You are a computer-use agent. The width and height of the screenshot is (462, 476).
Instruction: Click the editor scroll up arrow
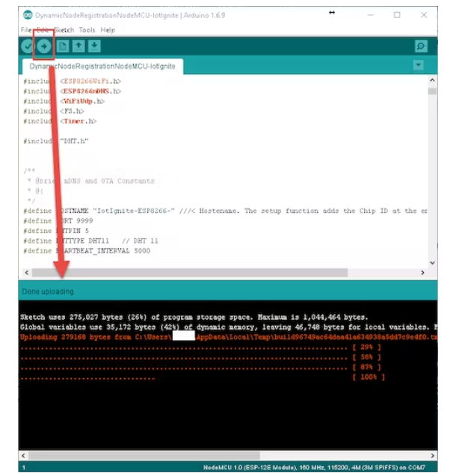coord(432,80)
